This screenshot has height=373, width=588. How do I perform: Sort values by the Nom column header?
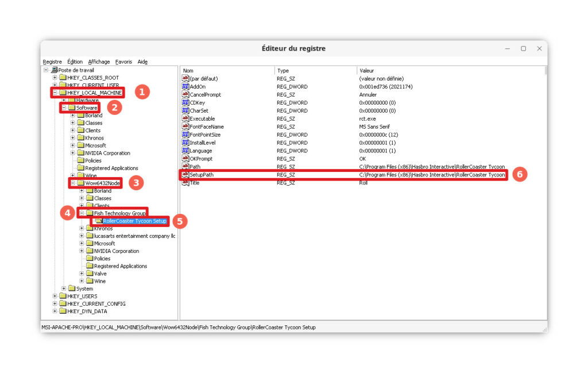pos(227,70)
